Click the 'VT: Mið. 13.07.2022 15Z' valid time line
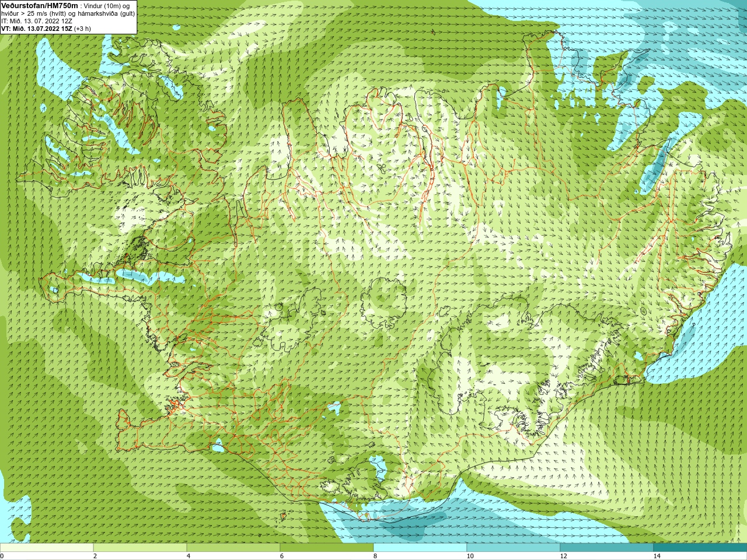 point(37,29)
